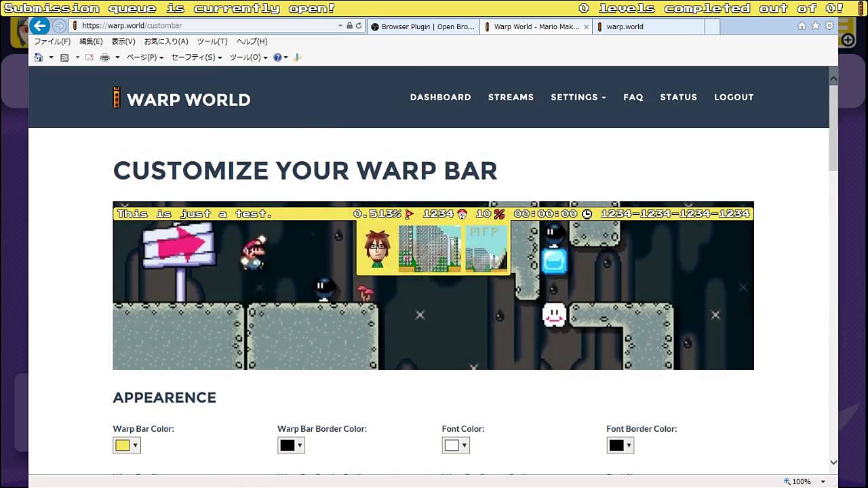This screenshot has height=488, width=868.
Task: Click the home icon in command bar
Action: 39,58
